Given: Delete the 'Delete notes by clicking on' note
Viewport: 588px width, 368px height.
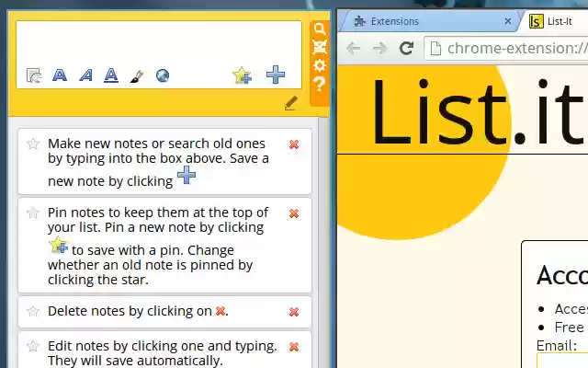Looking at the screenshot, I should pyautogui.click(x=294, y=312).
